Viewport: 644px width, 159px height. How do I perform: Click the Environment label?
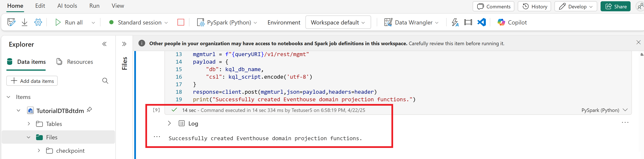(x=284, y=22)
